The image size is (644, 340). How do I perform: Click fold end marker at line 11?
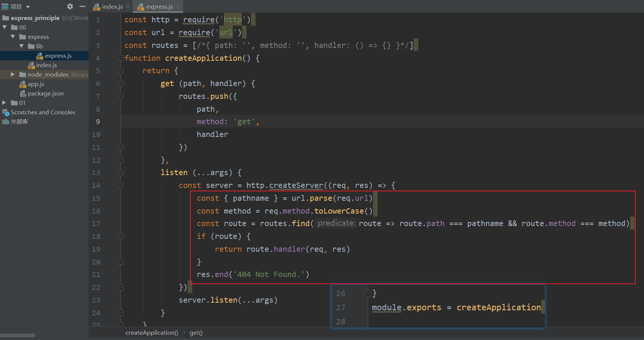pos(121,147)
